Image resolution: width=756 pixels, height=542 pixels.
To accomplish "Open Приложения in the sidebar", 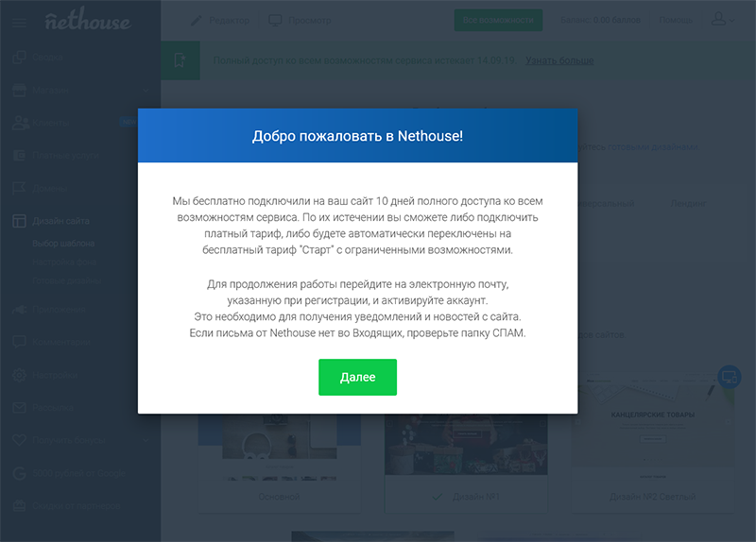I will [59, 310].
